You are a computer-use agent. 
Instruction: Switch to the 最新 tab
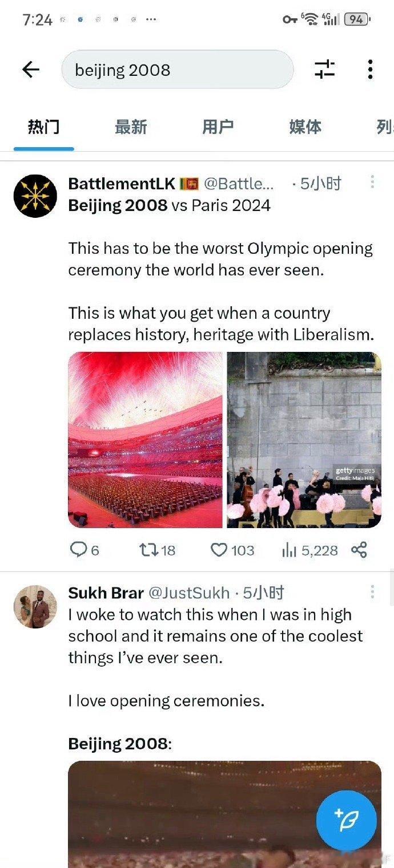[131, 127]
